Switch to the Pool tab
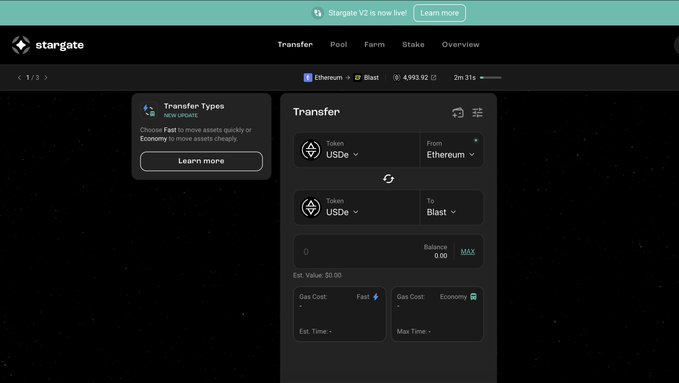679x383 pixels. coord(339,45)
